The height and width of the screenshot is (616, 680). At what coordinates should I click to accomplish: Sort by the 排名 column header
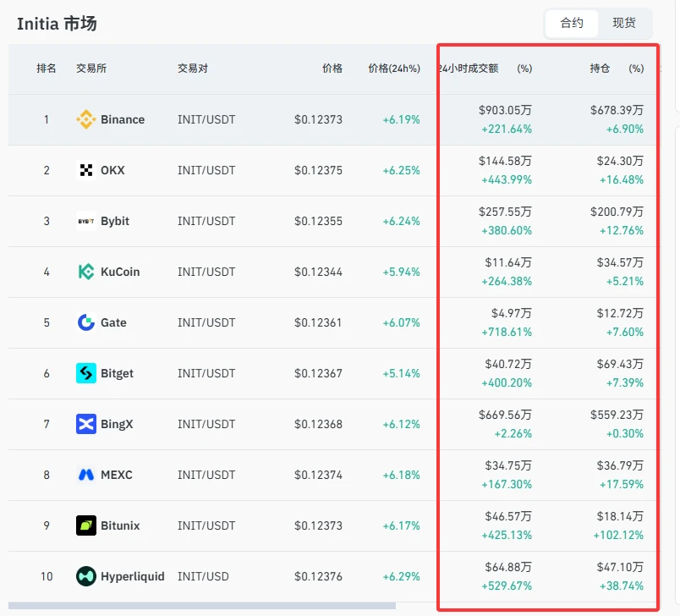[x=47, y=68]
